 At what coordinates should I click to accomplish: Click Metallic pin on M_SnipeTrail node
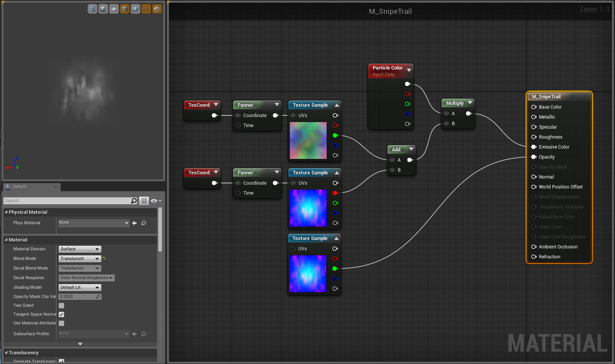534,117
